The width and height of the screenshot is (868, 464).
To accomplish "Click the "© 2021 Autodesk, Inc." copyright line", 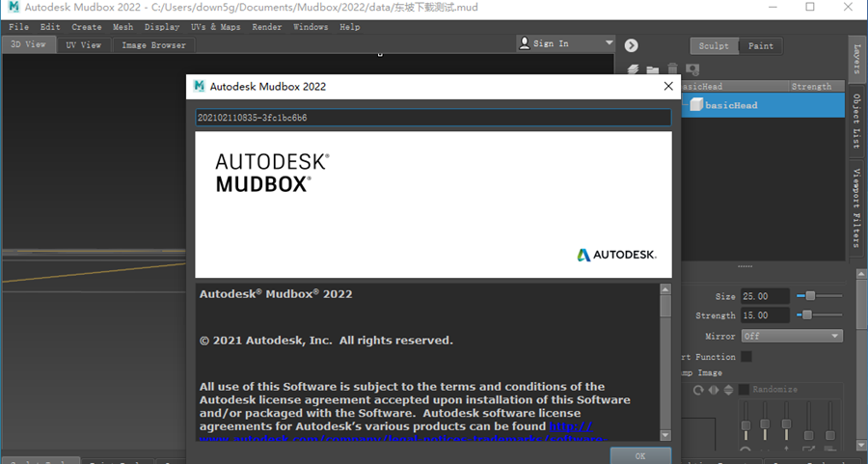I will tap(326, 341).
